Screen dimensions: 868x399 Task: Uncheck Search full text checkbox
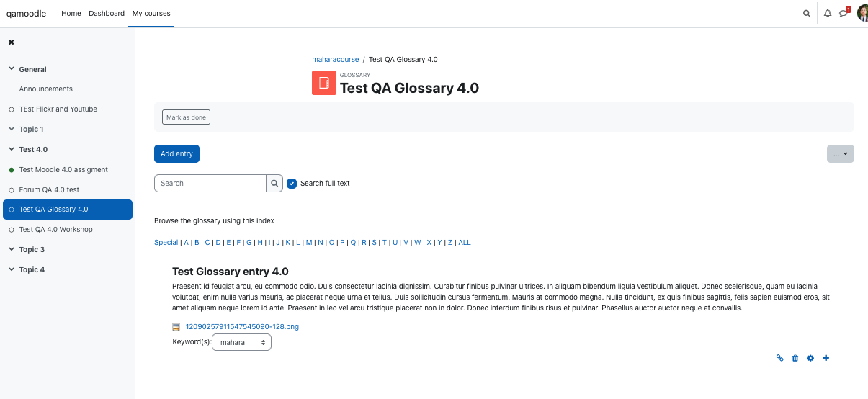click(292, 184)
